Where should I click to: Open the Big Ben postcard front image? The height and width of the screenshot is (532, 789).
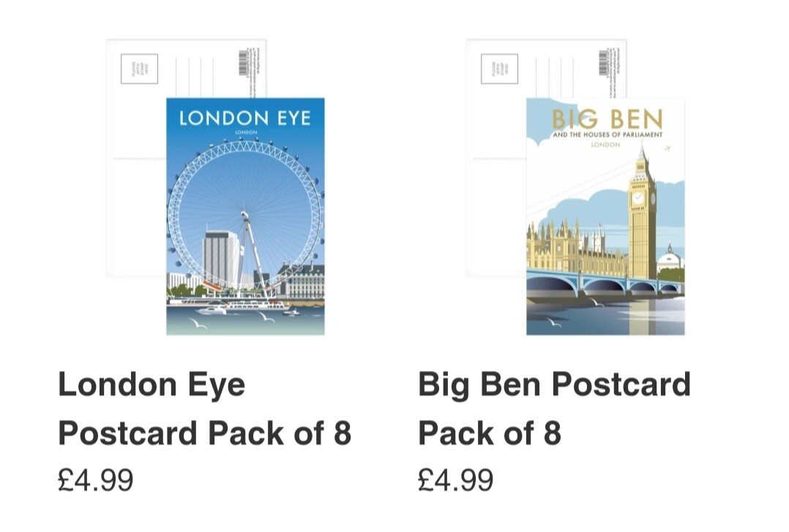[x=605, y=217]
